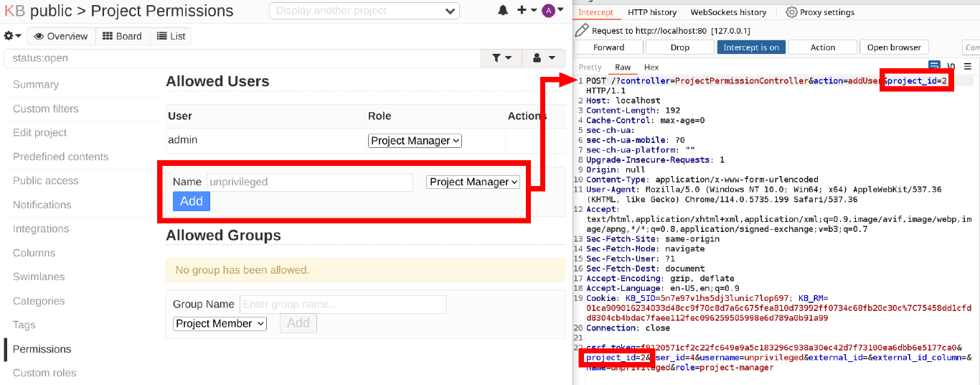
Task: Click the Drop button
Action: click(x=679, y=47)
